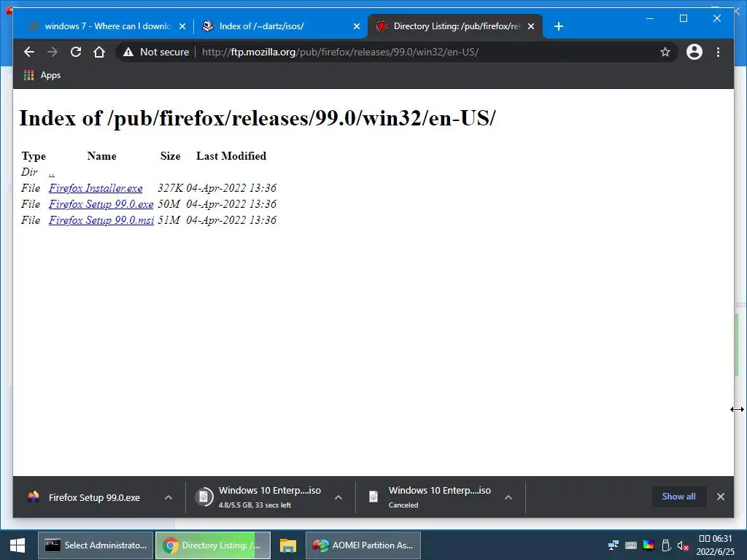Open a new browser tab
The image size is (747, 560).
pyautogui.click(x=559, y=26)
